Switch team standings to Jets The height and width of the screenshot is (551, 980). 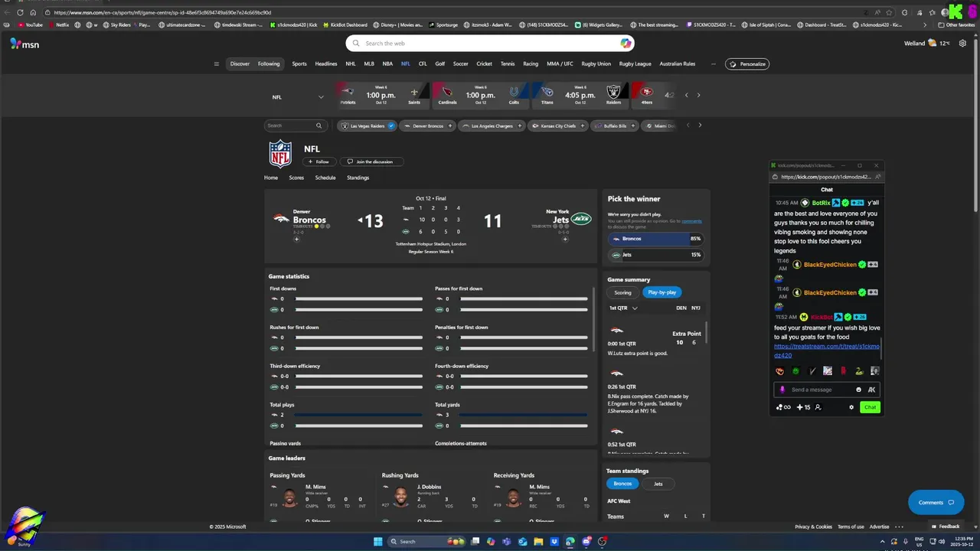(x=658, y=484)
